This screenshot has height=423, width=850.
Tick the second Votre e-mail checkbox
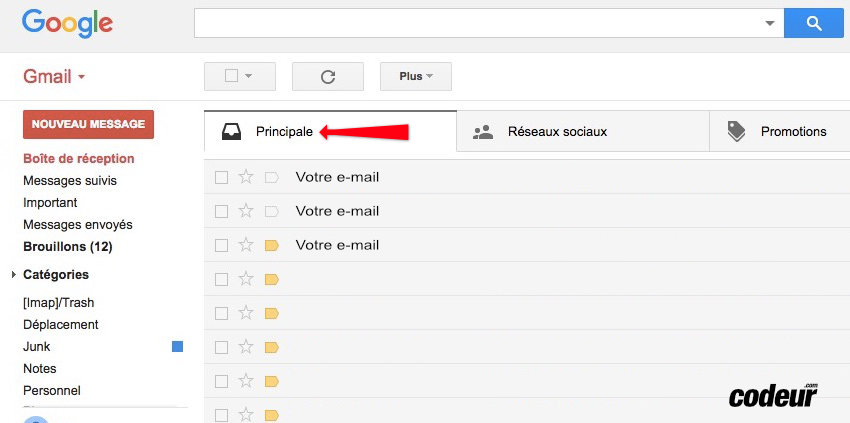[x=222, y=211]
